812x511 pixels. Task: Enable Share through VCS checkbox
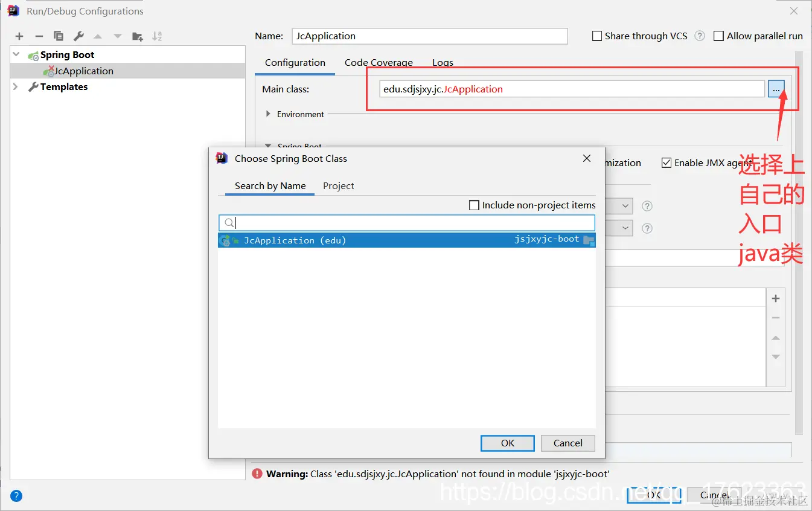(597, 36)
